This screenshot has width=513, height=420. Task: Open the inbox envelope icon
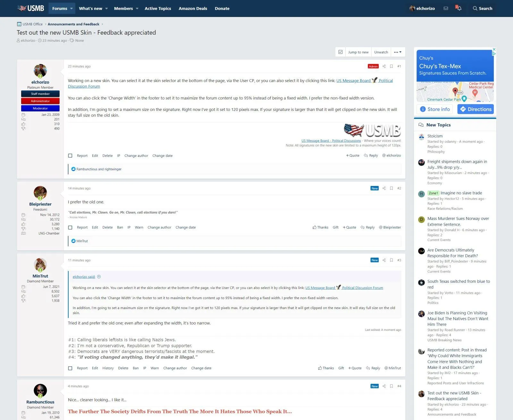446,8
